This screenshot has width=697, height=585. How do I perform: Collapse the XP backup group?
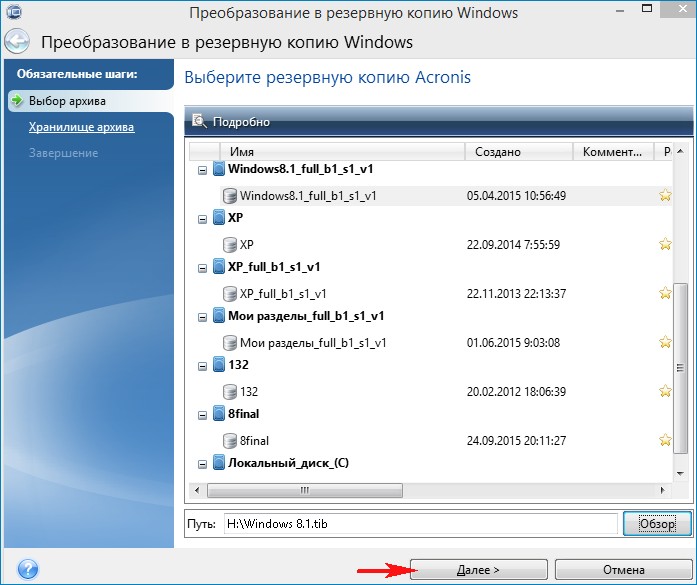point(202,219)
